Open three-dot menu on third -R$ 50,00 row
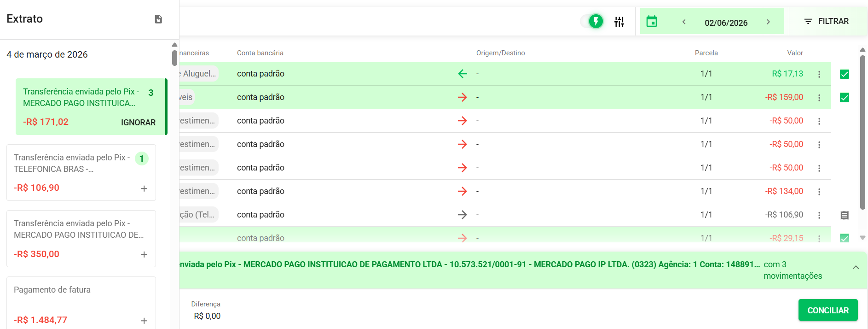The width and height of the screenshot is (868, 329). click(819, 168)
